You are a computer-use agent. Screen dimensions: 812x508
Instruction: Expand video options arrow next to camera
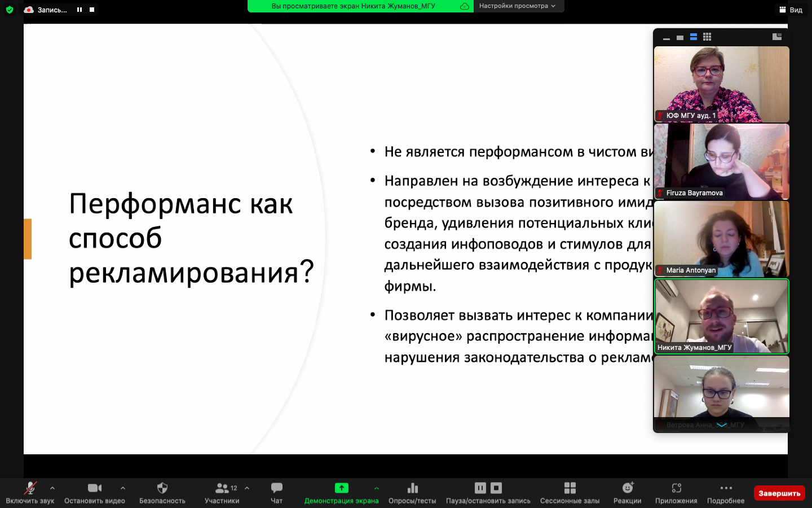[123, 488]
